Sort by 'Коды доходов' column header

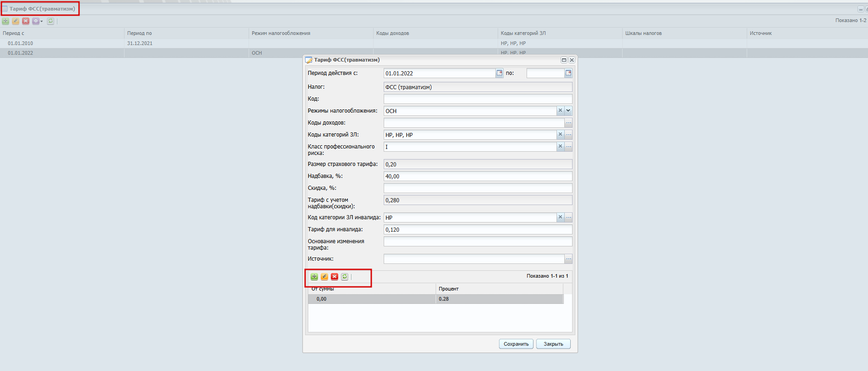point(436,33)
